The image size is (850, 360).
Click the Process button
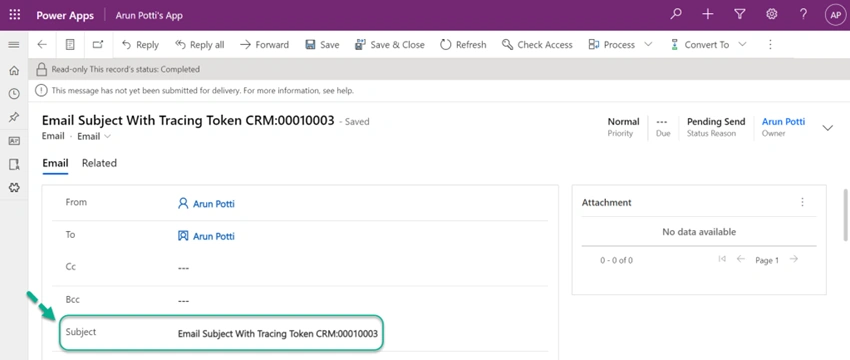(612, 45)
